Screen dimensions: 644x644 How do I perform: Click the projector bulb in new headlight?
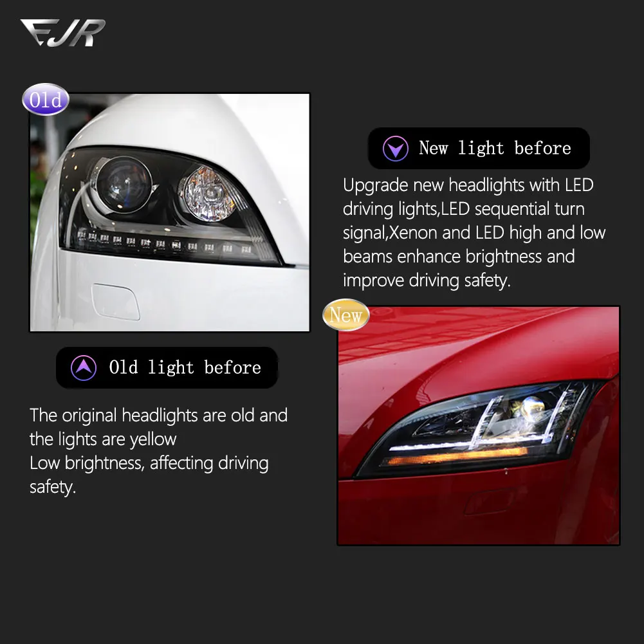[x=532, y=406]
